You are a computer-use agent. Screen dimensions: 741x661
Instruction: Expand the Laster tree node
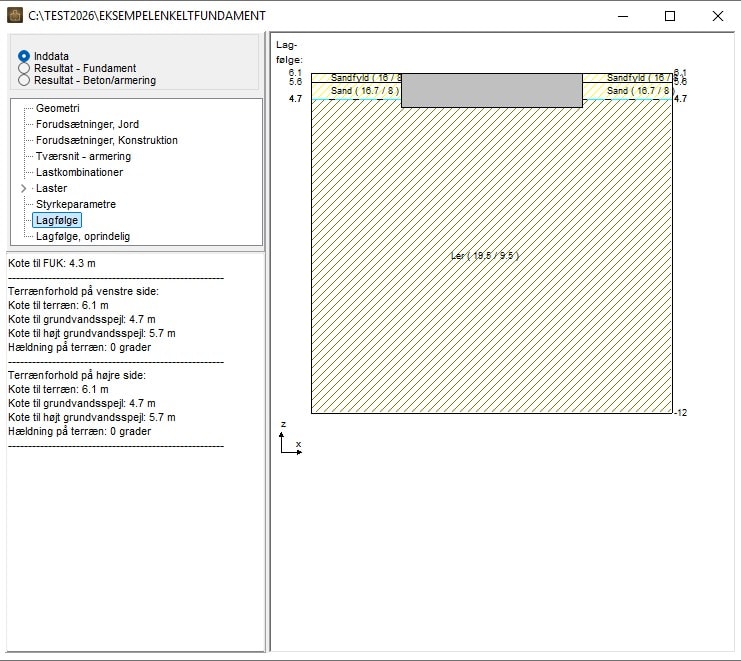point(23,188)
